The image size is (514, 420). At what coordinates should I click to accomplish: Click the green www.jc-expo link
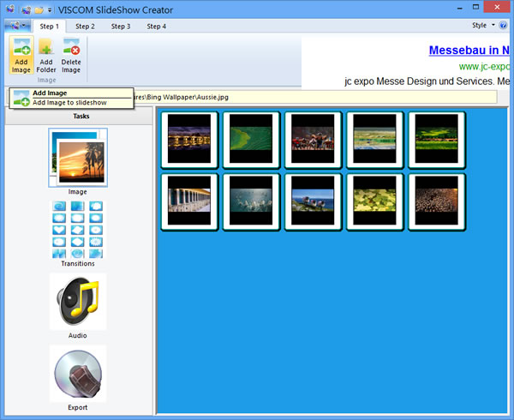point(486,66)
